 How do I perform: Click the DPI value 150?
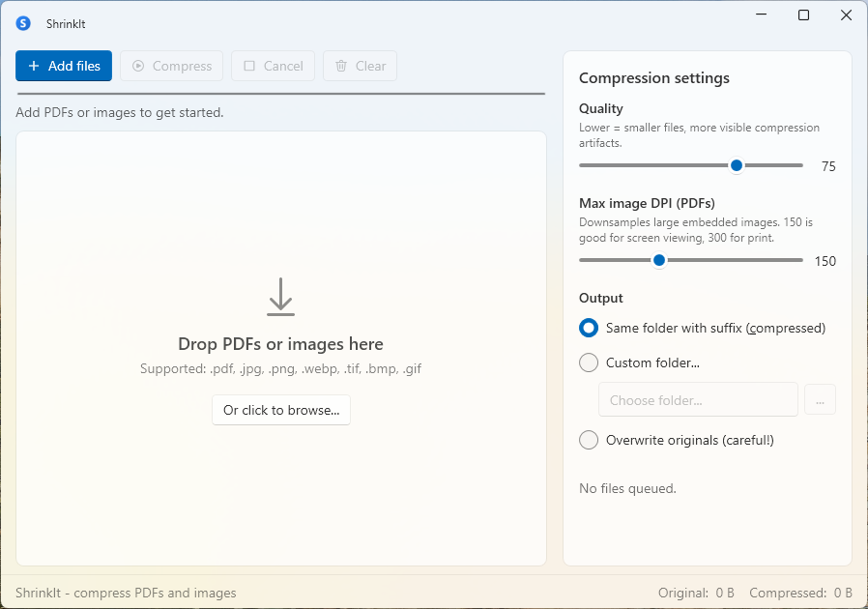point(825,261)
